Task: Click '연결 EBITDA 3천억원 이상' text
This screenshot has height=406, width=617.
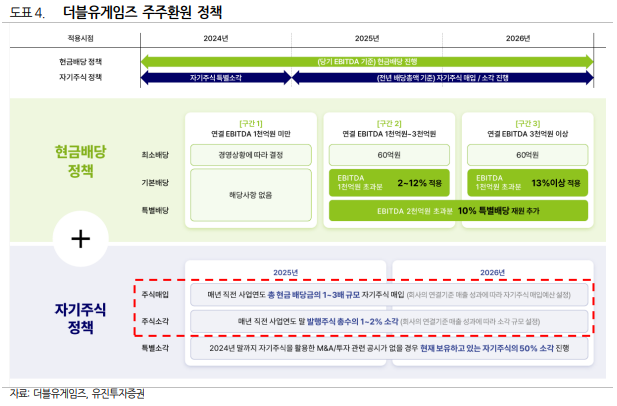Action: pos(528,134)
